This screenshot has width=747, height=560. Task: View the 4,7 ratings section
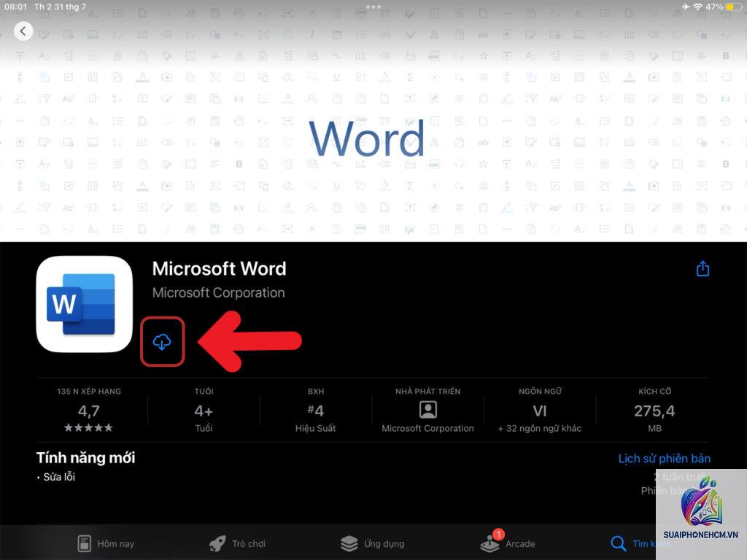tap(88, 410)
